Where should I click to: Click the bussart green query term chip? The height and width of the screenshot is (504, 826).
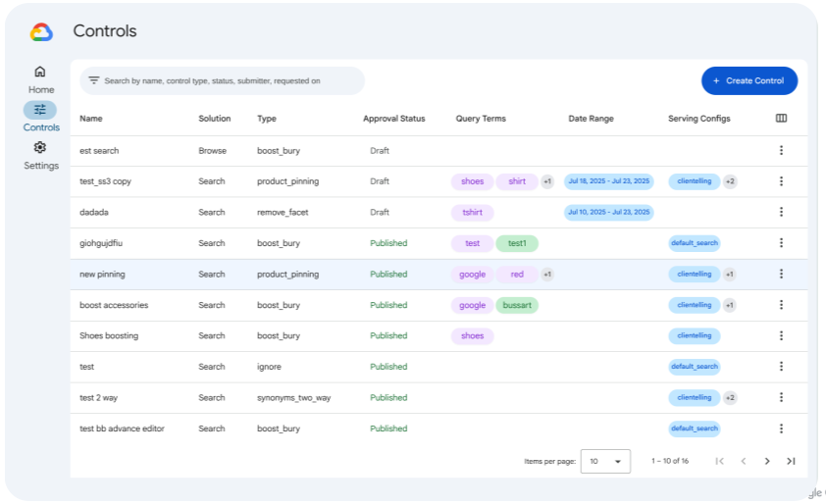pos(516,305)
